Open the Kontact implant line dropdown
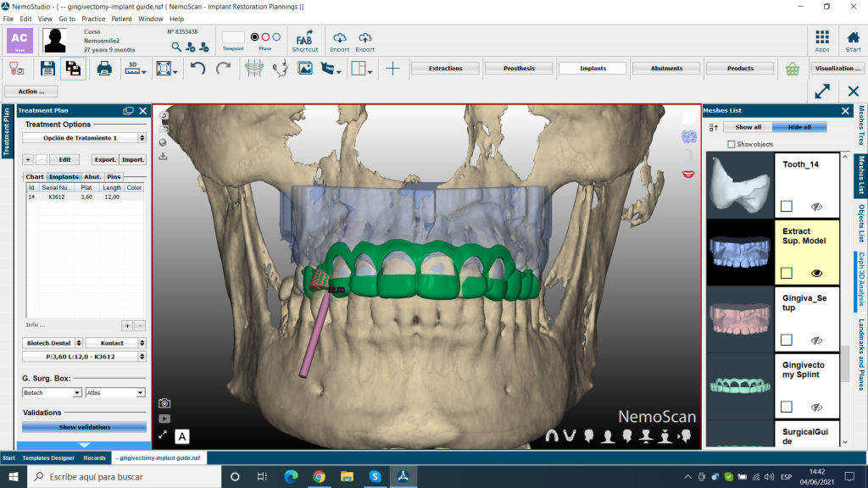Screen dimensions: 868x488 coord(115,343)
